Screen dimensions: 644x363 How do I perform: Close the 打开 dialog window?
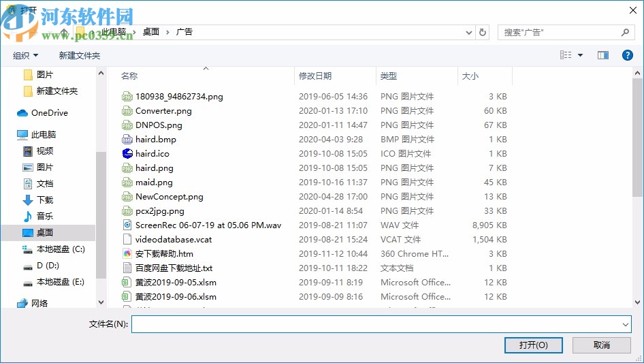pos(633,10)
